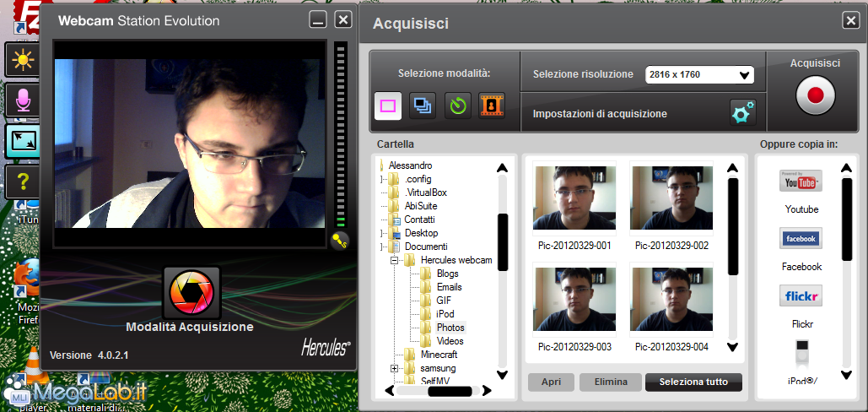The image size is (868, 412).
Task: Click the Modalità Acquisizione shutter icon
Action: [191, 293]
